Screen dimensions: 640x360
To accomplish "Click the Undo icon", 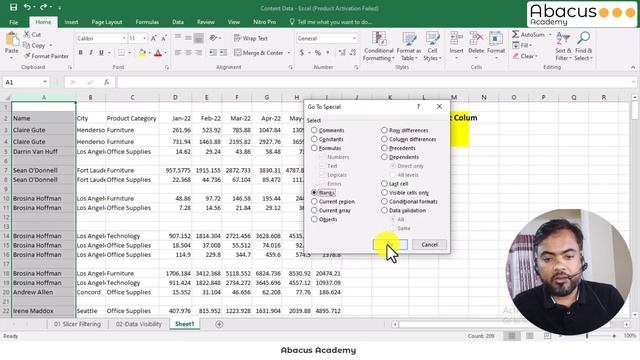I will point(27,7).
